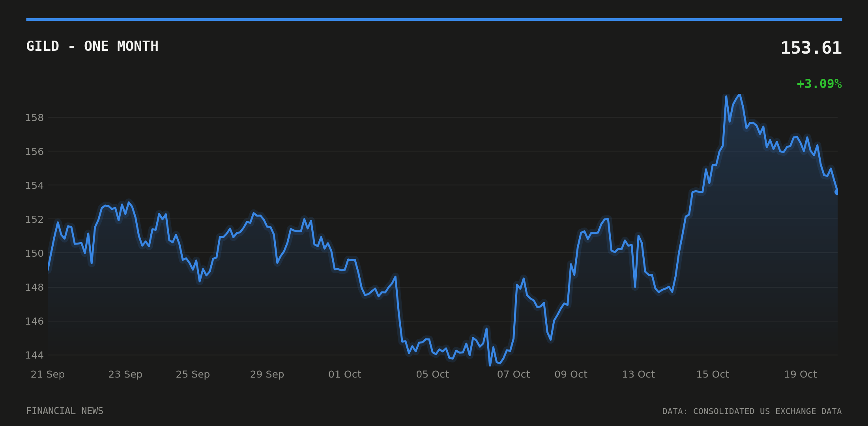868x426 pixels.
Task: Click the 158 y-axis label
Action: tap(34, 118)
